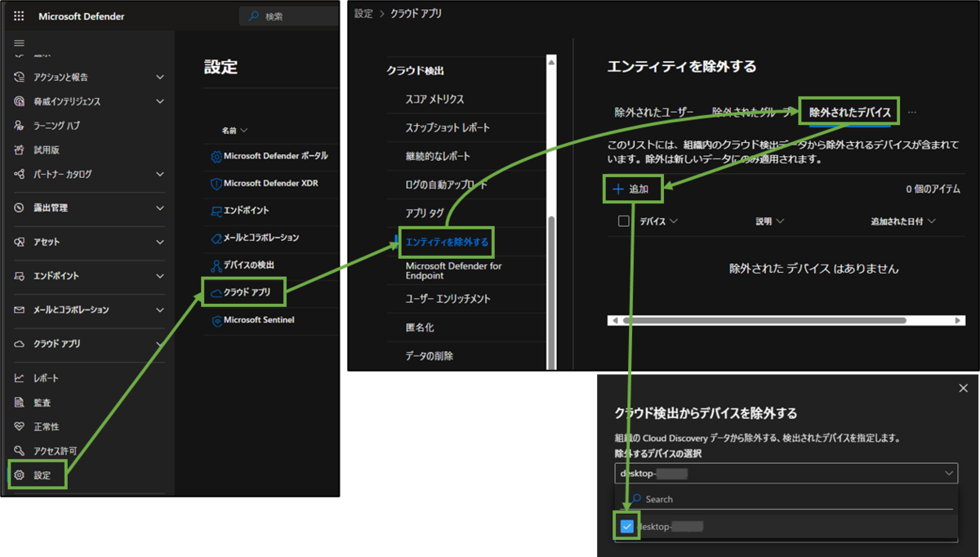Click the アクションと報告 nav icon

tap(20, 78)
